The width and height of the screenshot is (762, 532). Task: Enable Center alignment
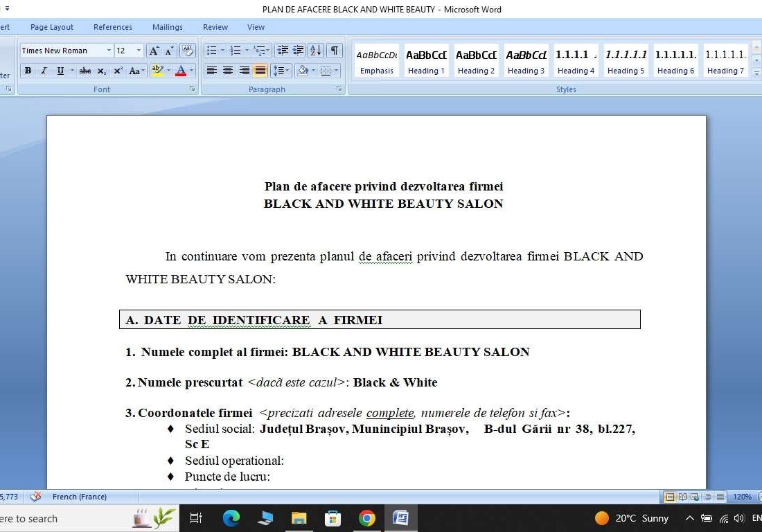[x=228, y=70]
